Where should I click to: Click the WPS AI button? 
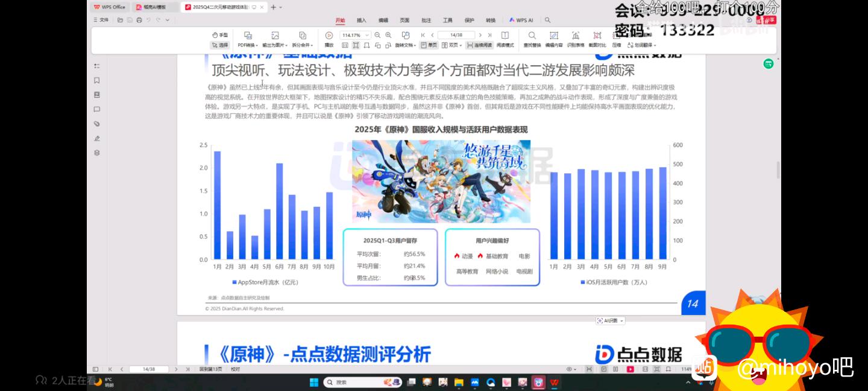(x=521, y=20)
